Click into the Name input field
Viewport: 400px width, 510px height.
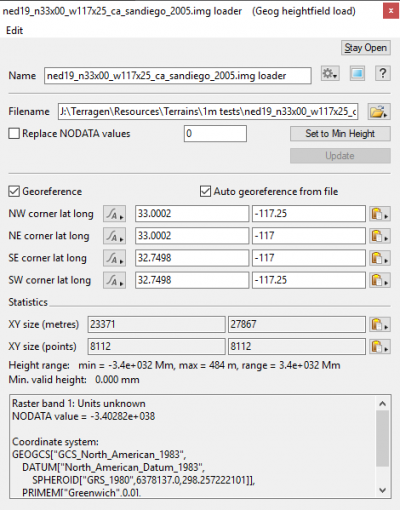[178, 76]
